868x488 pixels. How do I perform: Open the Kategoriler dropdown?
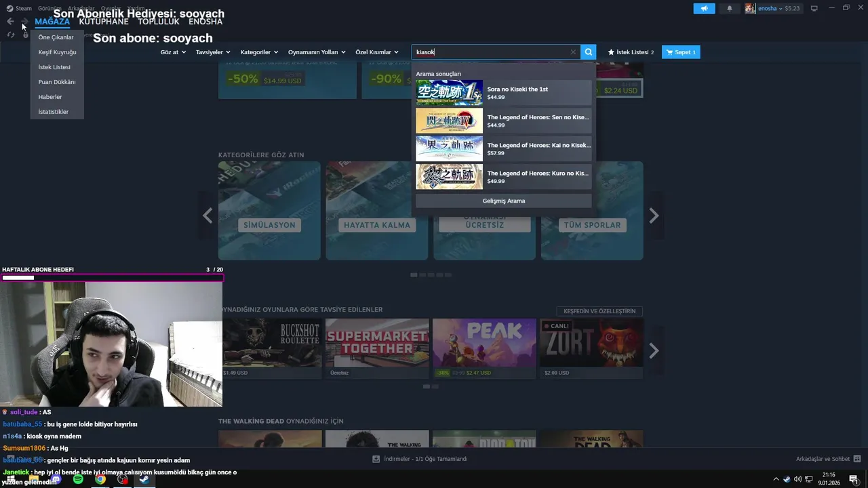pos(259,52)
